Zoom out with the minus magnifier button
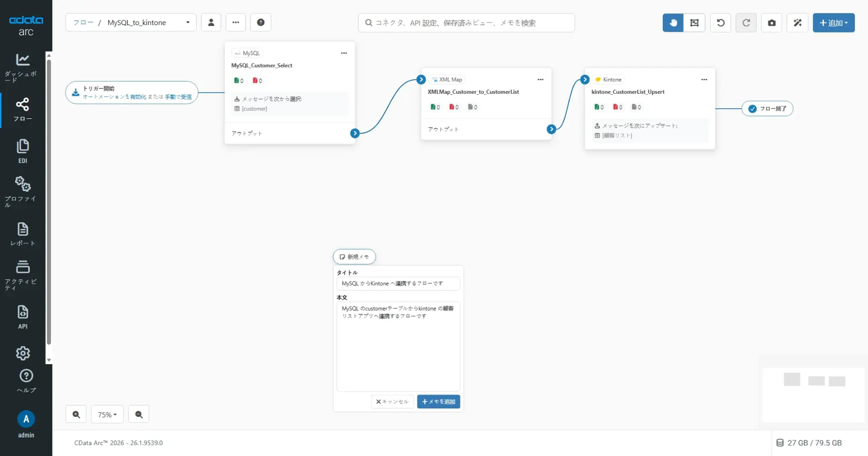 (x=139, y=414)
